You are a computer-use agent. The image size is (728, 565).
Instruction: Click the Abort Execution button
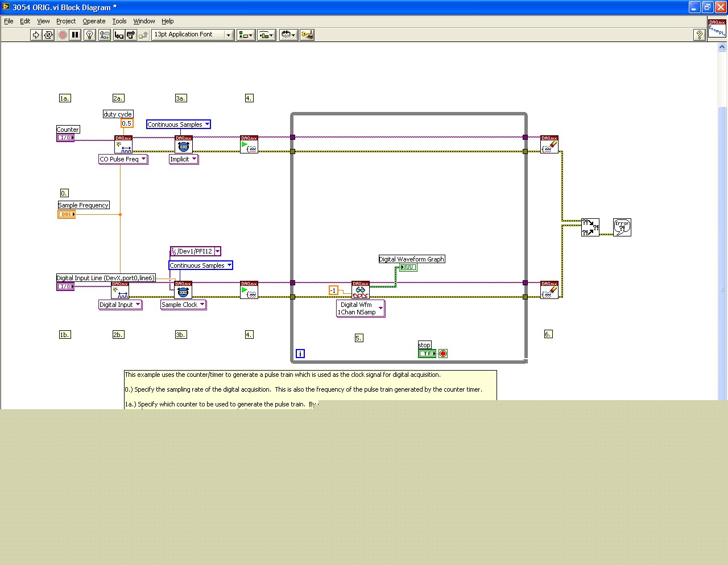(63, 35)
